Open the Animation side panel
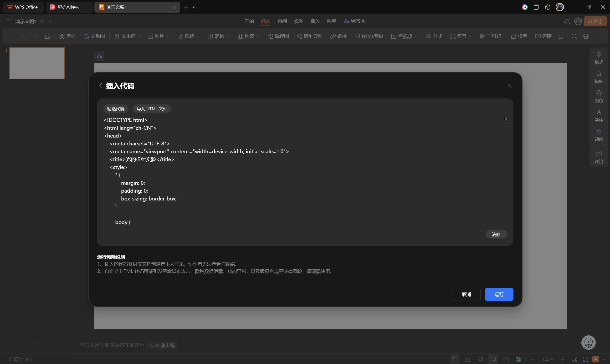610x364 pixels. (x=599, y=135)
